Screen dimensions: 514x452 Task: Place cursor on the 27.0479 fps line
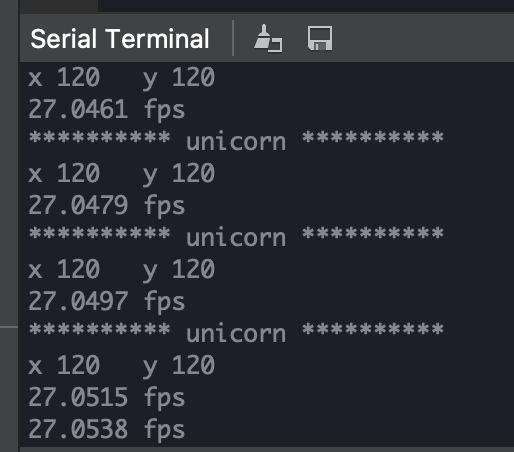pyautogui.click(x=107, y=206)
